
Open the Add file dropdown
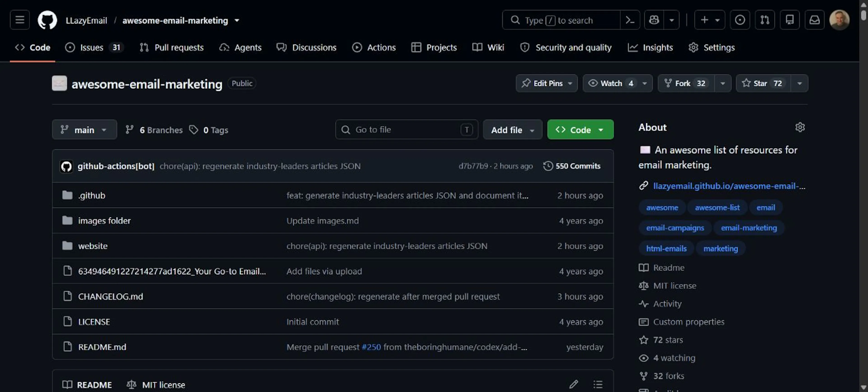(512, 130)
